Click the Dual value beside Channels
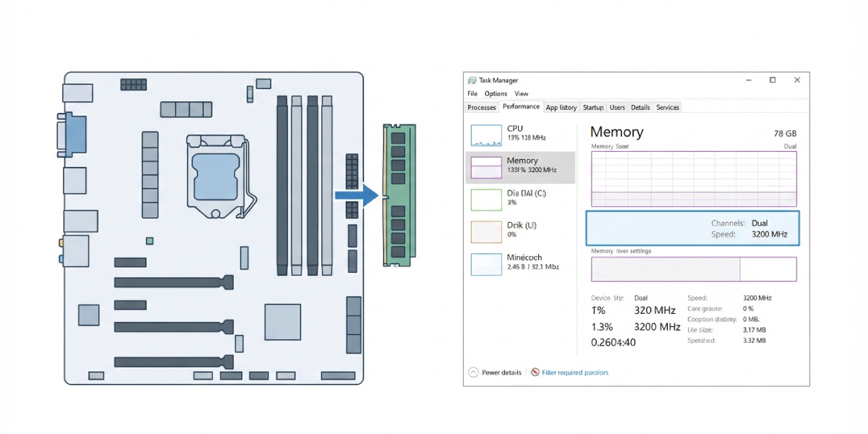Image resolution: width=868 pixels, height=434 pixels. [759, 224]
